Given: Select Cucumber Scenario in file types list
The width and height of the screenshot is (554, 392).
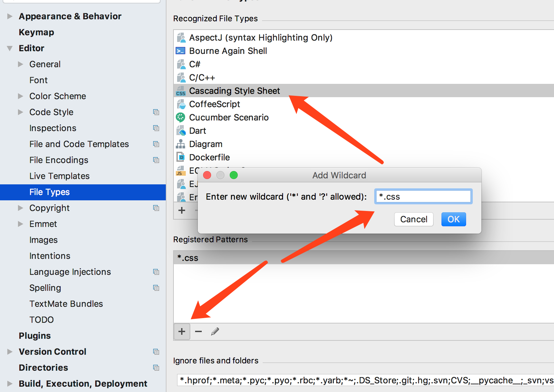Looking at the screenshot, I should click(x=364, y=117).
